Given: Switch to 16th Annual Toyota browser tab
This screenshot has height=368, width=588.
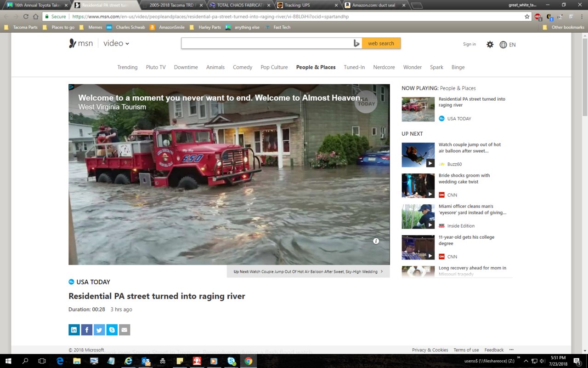Looking at the screenshot, I should coord(37,5).
